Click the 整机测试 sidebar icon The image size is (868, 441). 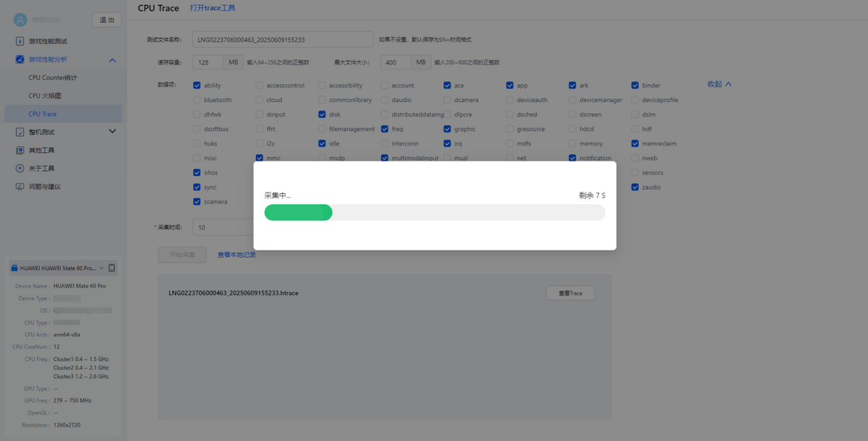click(x=20, y=132)
